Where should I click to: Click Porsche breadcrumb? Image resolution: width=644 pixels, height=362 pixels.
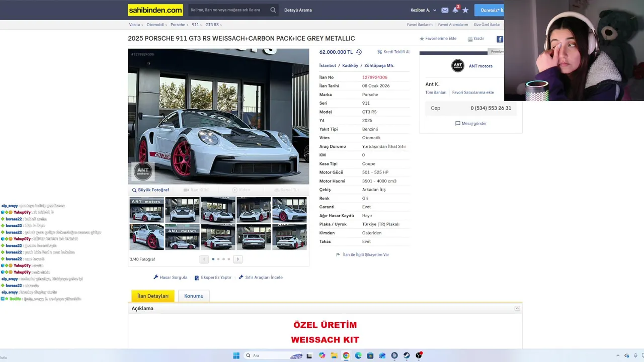click(x=178, y=25)
